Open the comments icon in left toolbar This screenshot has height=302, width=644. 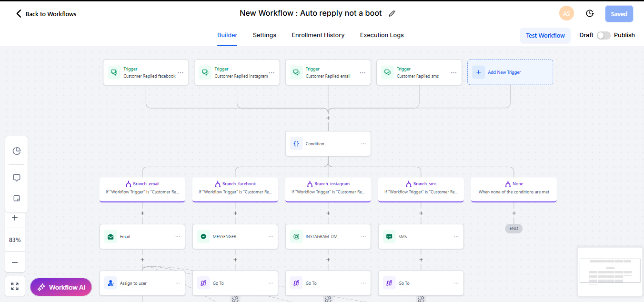tap(17, 178)
